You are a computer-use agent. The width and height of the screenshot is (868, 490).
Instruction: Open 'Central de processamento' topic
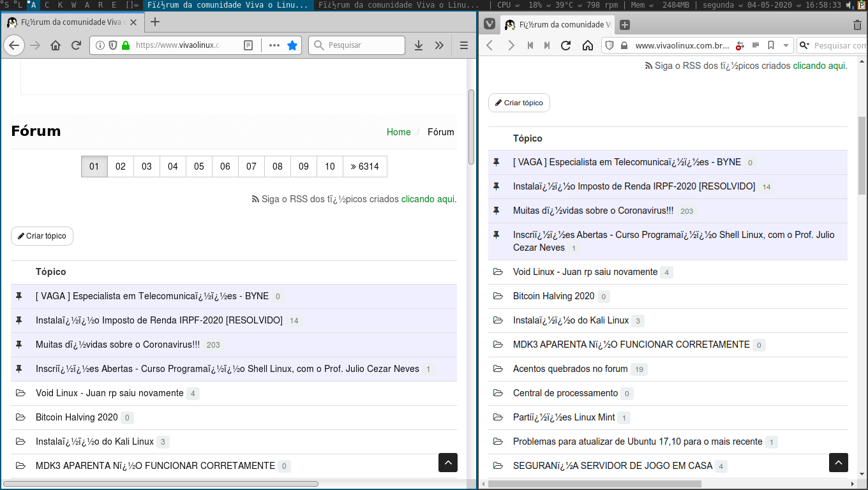(x=565, y=393)
